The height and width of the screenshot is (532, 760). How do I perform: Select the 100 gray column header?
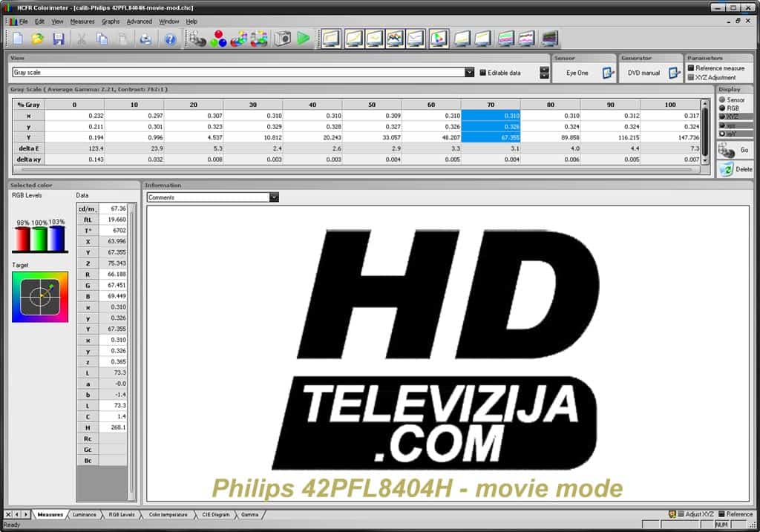670,105
